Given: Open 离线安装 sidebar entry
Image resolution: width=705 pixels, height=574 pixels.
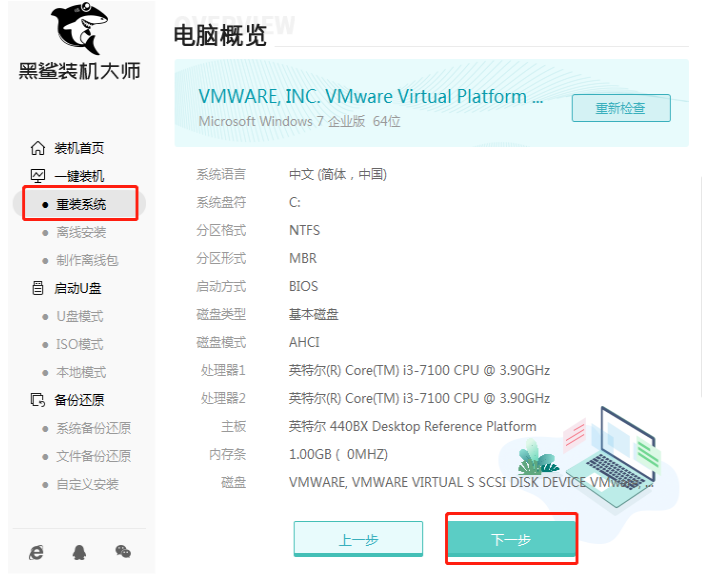Looking at the screenshot, I should click(x=81, y=232).
